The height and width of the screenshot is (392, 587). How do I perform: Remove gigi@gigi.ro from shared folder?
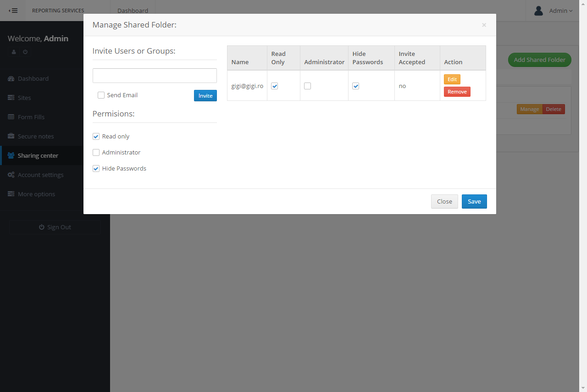tap(457, 92)
